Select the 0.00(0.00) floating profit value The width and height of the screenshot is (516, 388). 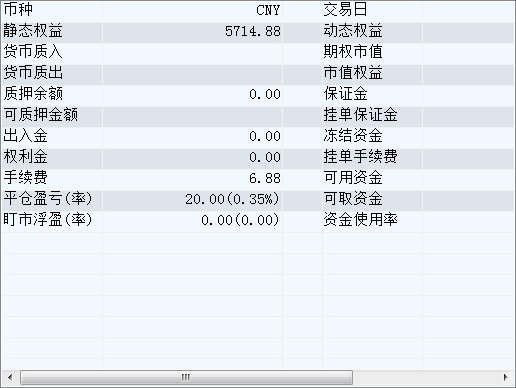click(x=240, y=221)
